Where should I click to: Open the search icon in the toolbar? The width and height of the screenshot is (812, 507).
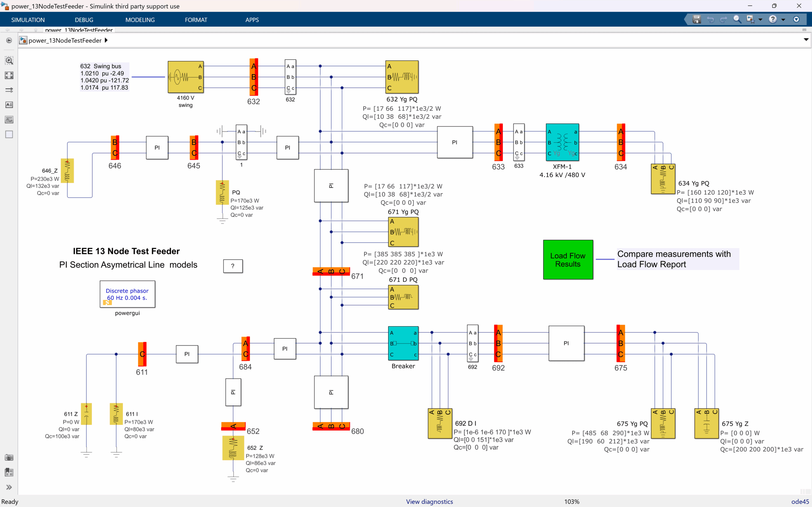pos(737,19)
